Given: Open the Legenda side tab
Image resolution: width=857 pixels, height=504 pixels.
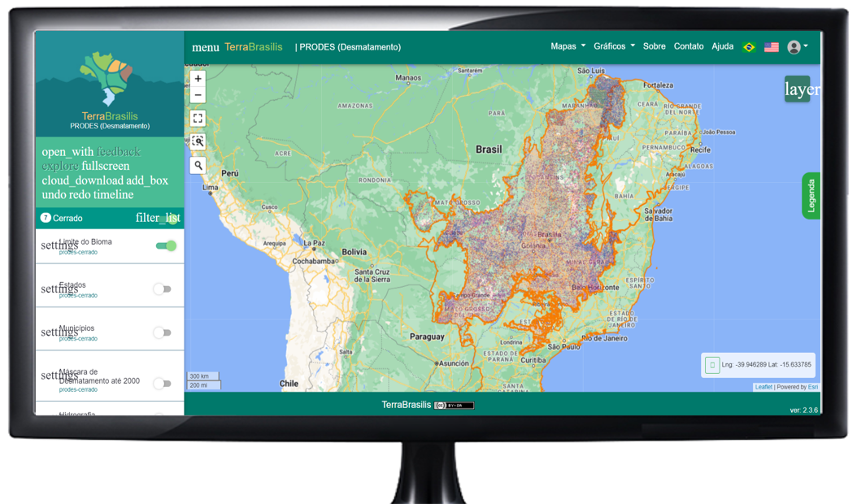Looking at the screenshot, I should (x=811, y=196).
